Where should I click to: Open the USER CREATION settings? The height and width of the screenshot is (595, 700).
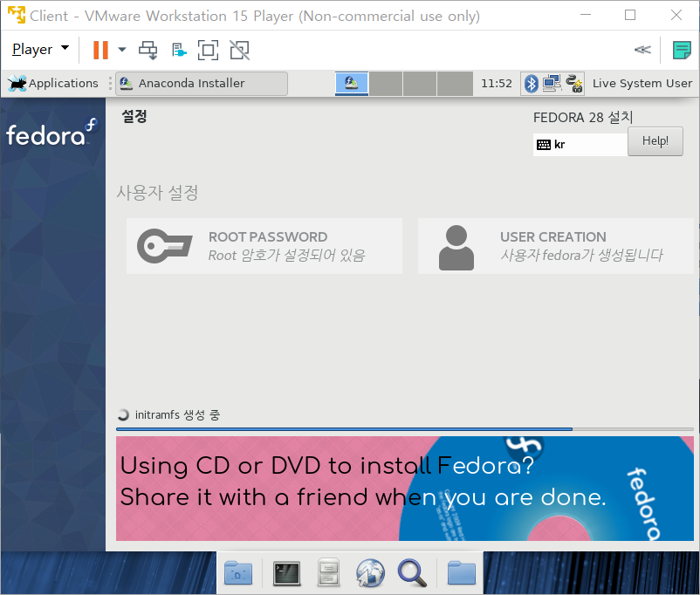point(556,246)
